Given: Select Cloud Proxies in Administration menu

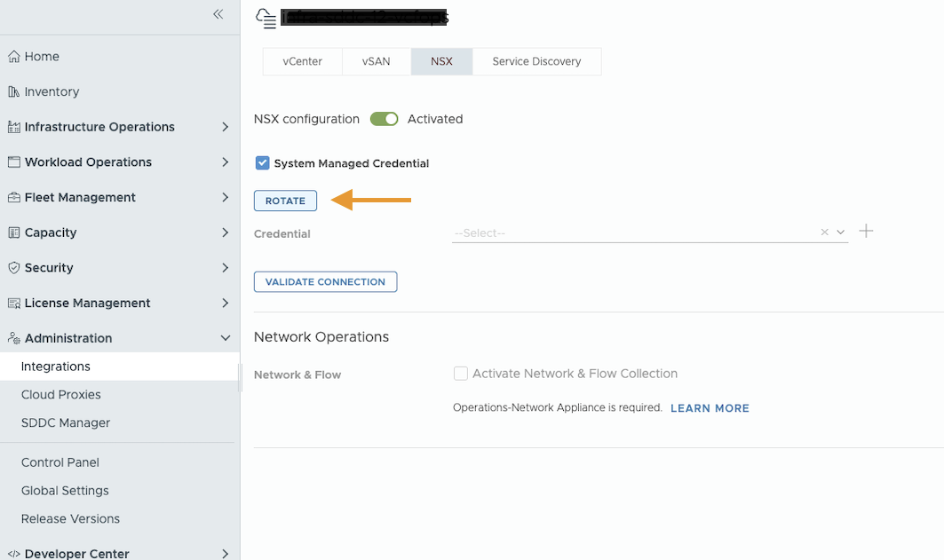Looking at the screenshot, I should click(61, 395).
